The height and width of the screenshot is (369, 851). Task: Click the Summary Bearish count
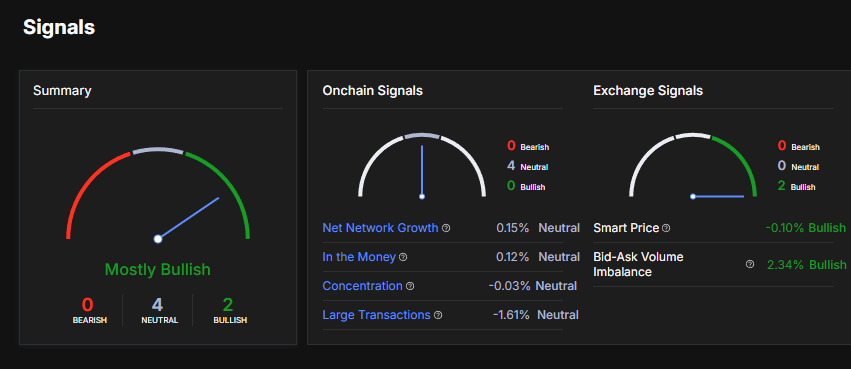87,305
